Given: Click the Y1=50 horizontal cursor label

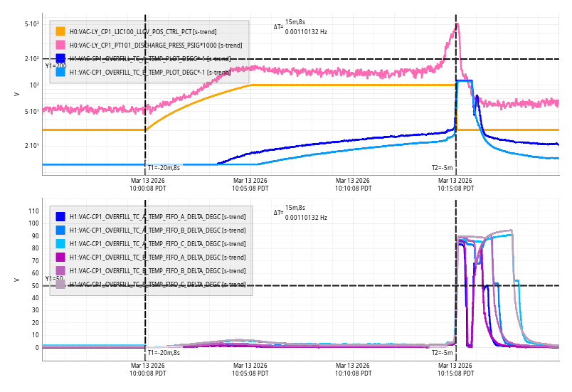Looking at the screenshot, I should pyautogui.click(x=53, y=278).
